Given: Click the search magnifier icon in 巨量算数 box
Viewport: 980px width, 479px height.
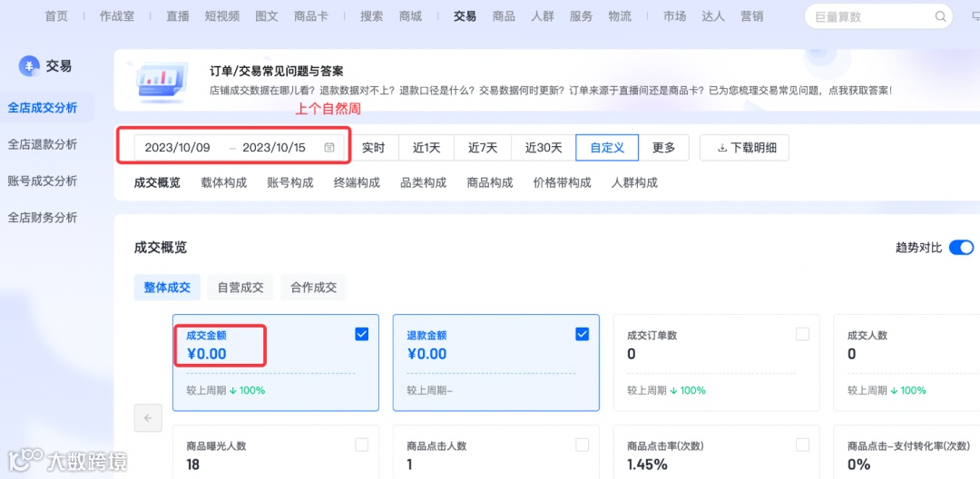Looking at the screenshot, I should click(940, 17).
